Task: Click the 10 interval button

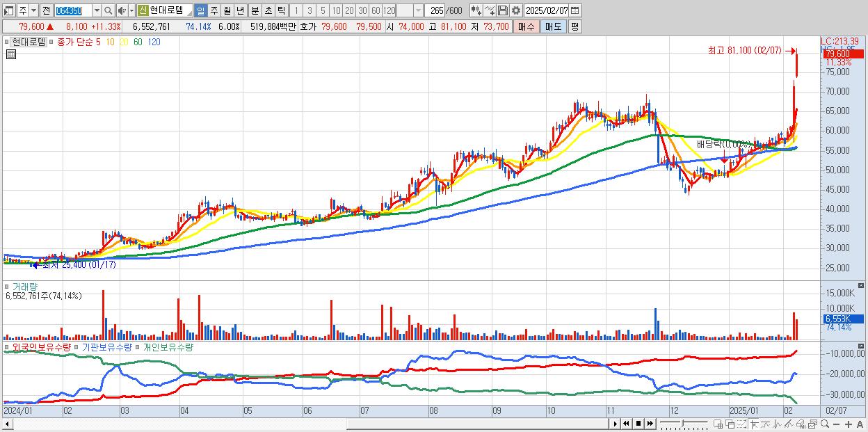Action: 336,10
